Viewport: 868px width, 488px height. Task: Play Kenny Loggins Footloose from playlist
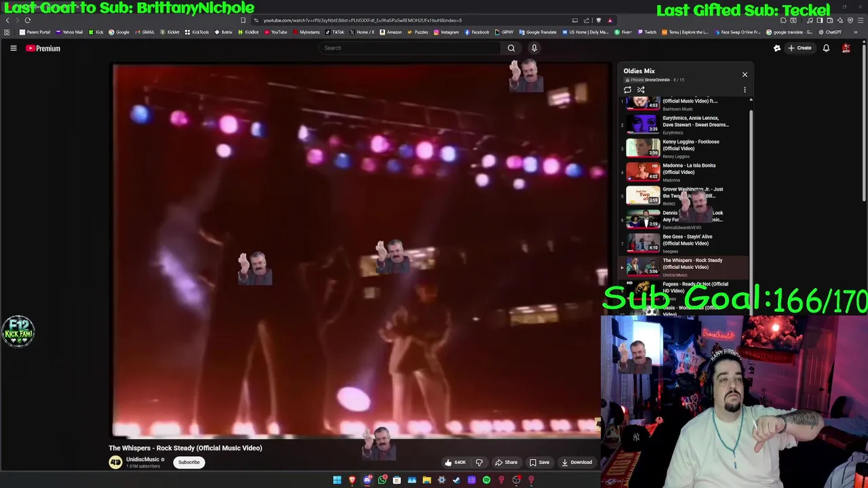[685, 148]
